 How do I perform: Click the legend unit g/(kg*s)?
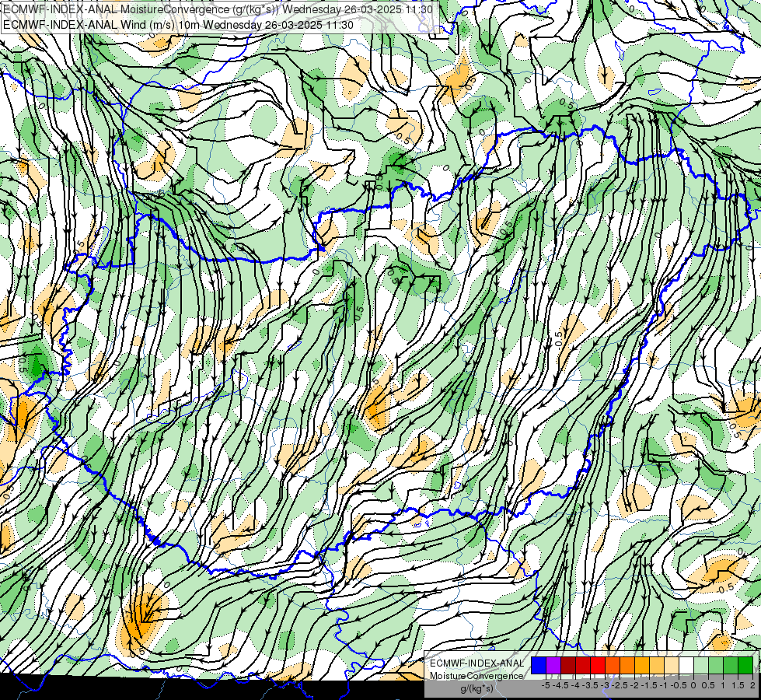coord(476,688)
